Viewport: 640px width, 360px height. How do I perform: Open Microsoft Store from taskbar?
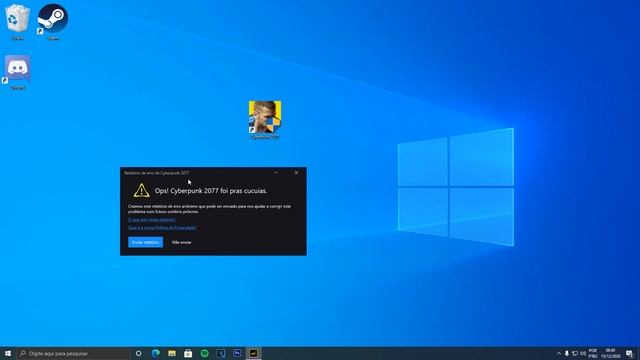tap(188, 353)
